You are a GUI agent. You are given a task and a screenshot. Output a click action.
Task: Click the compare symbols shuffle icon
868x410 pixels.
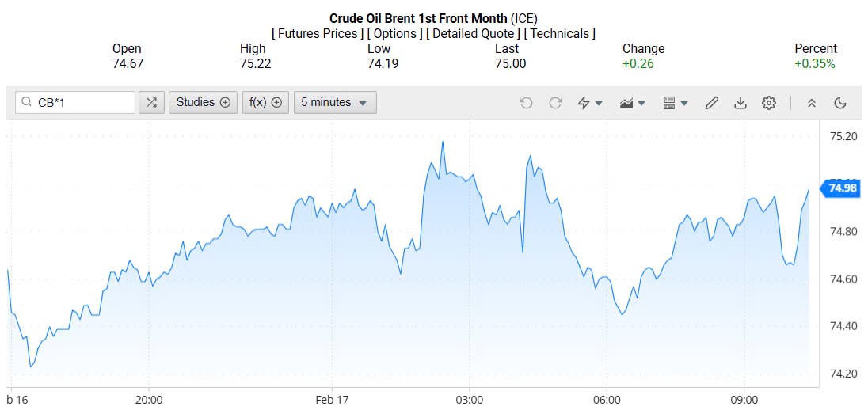pyautogui.click(x=151, y=102)
